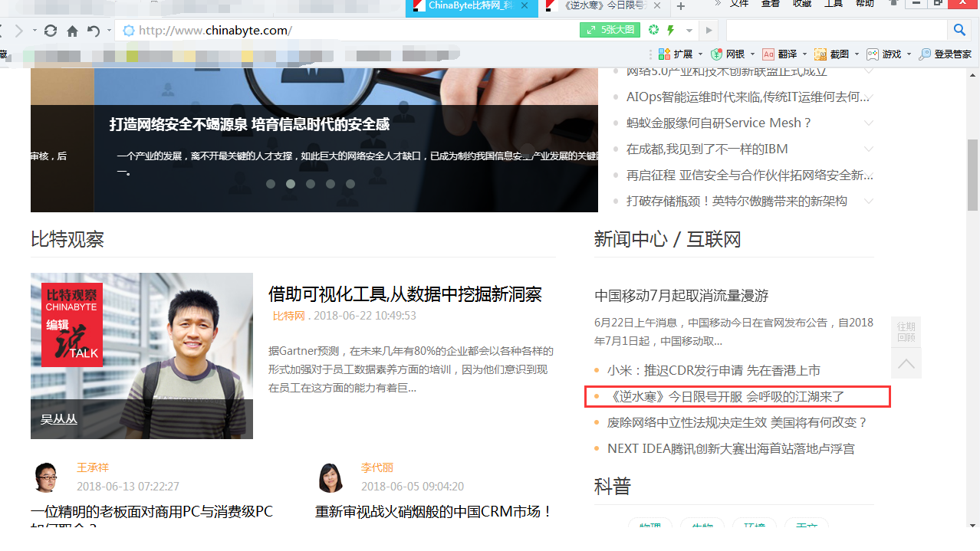Viewport: 980px width, 551px height.
Task: Click the 5张大图 green button
Action: [610, 31]
